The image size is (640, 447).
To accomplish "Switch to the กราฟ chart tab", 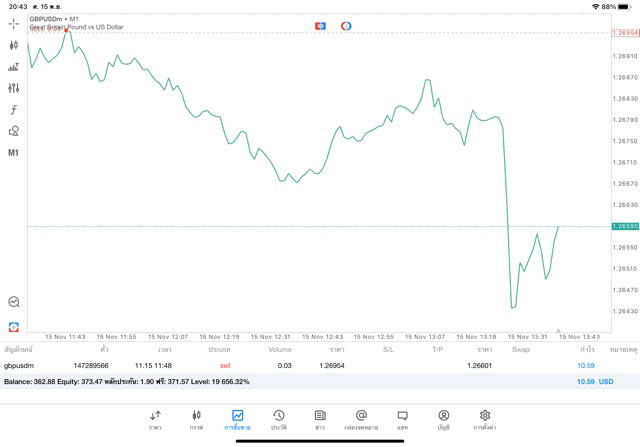I will 196,419.
